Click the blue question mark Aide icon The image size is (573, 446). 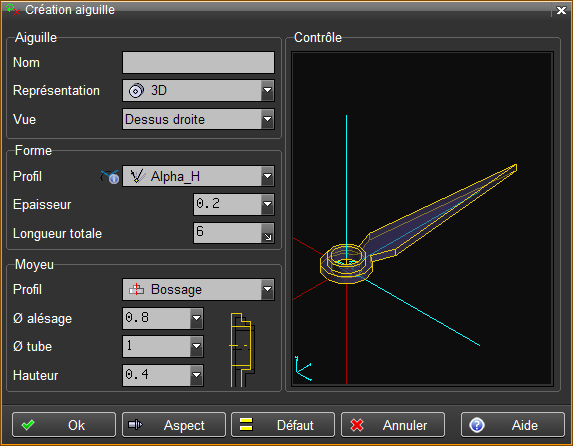pos(477,425)
